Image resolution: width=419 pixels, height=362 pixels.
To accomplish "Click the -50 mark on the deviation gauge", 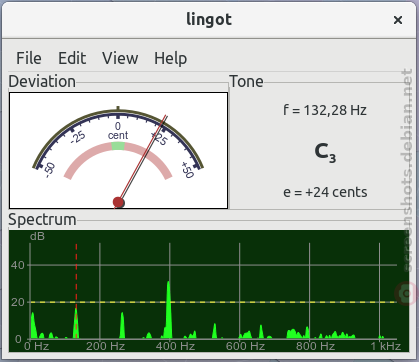I will (x=50, y=170).
